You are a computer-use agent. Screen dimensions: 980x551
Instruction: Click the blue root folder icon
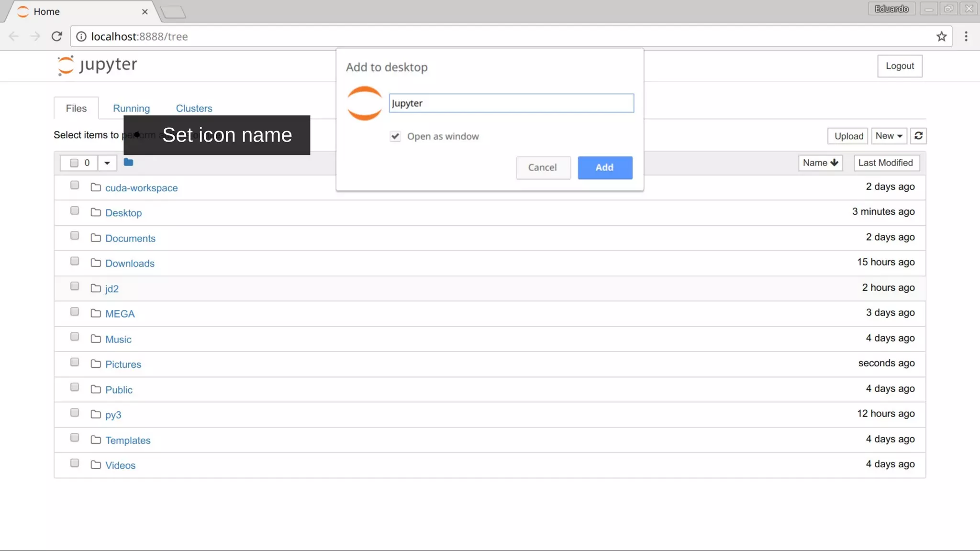pos(128,162)
